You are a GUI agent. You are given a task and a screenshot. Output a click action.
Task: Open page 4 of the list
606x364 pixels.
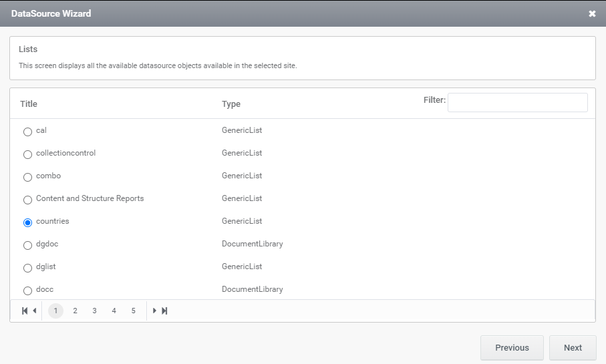(114, 311)
